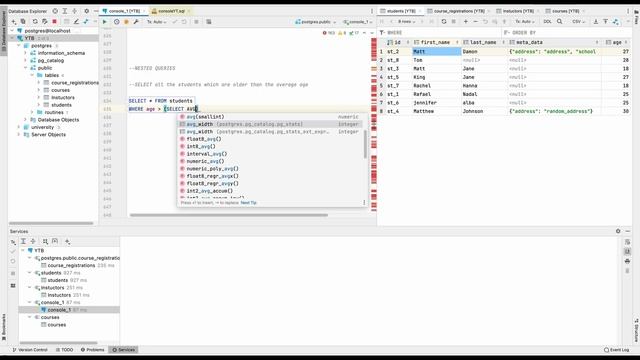
Task: Switch to the consoleYT.sql editor tab
Action: [x=171, y=11]
